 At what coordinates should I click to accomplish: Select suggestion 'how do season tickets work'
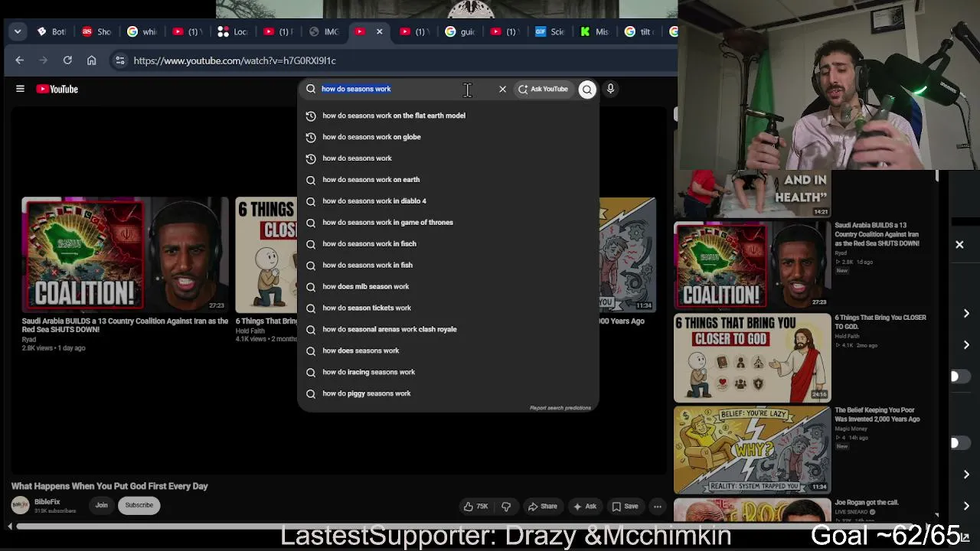pos(448,308)
